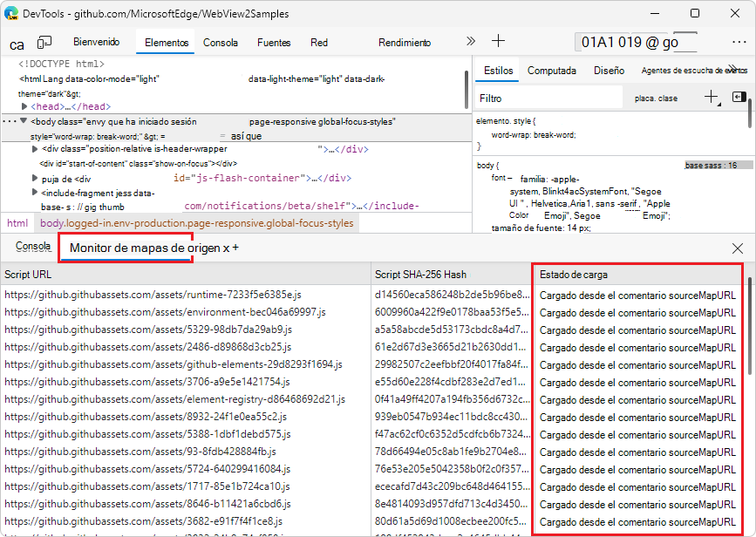The height and width of the screenshot is (537, 756).
Task: Close the bottom drawer panel
Action: click(737, 248)
